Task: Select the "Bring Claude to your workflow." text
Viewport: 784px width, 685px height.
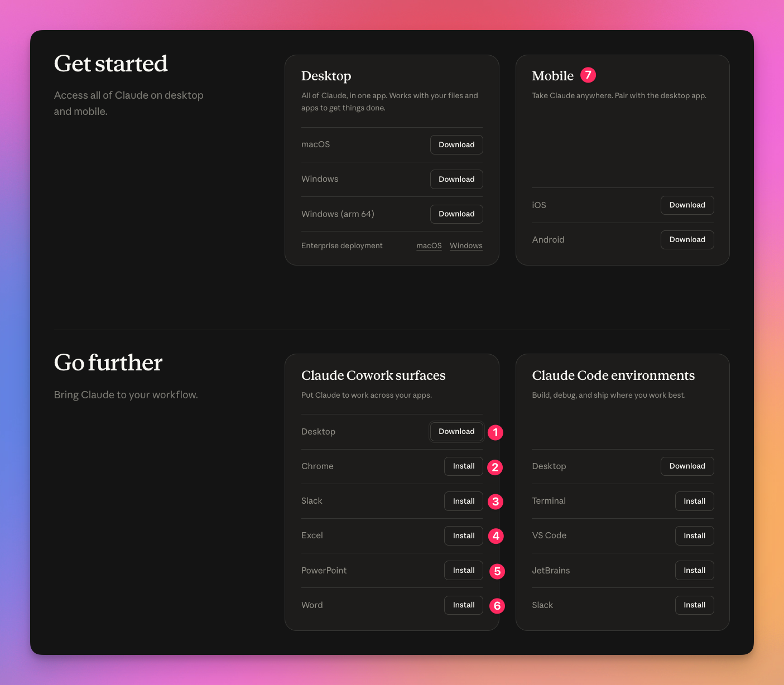Action: 126,395
